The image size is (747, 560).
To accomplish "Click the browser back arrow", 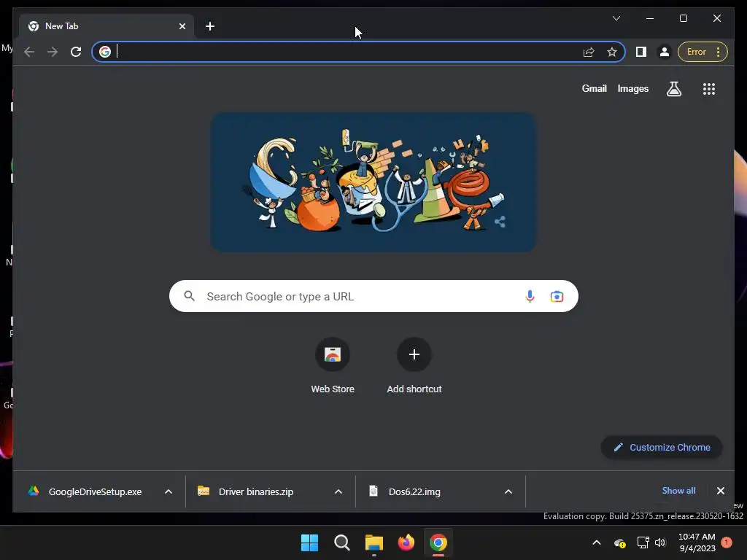I will point(29,52).
